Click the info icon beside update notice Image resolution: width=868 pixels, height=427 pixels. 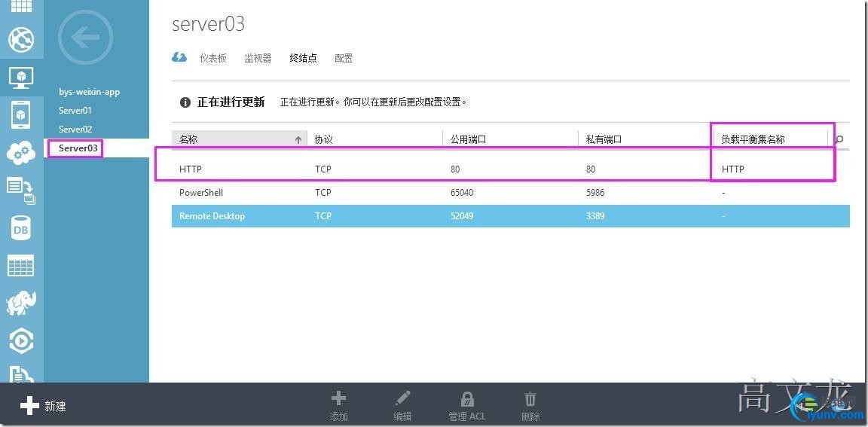pos(185,102)
